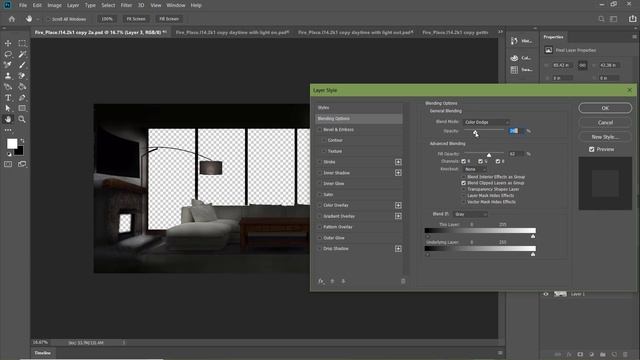The image size is (640, 360).
Task: Click This Layer white point slider
Action: pyautogui.click(x=533, y=236)
